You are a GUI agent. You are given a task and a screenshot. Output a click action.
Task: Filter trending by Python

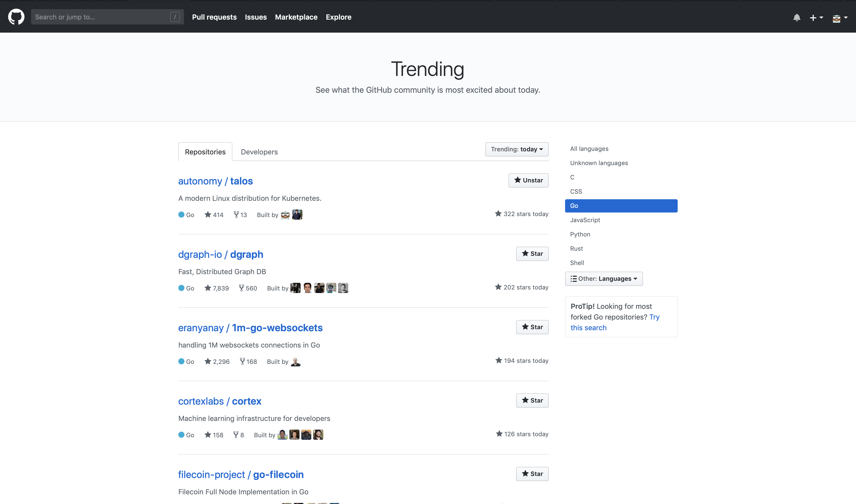621,234
